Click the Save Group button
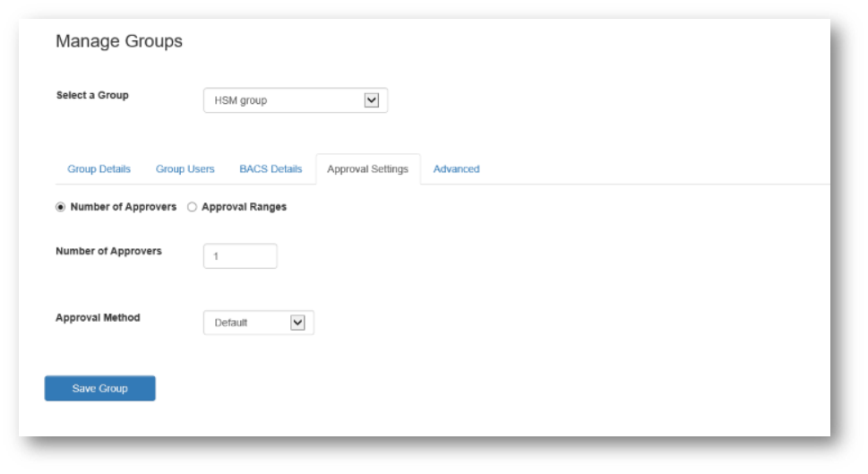Viewport: 868px width, 474px height. coord(99,388)
